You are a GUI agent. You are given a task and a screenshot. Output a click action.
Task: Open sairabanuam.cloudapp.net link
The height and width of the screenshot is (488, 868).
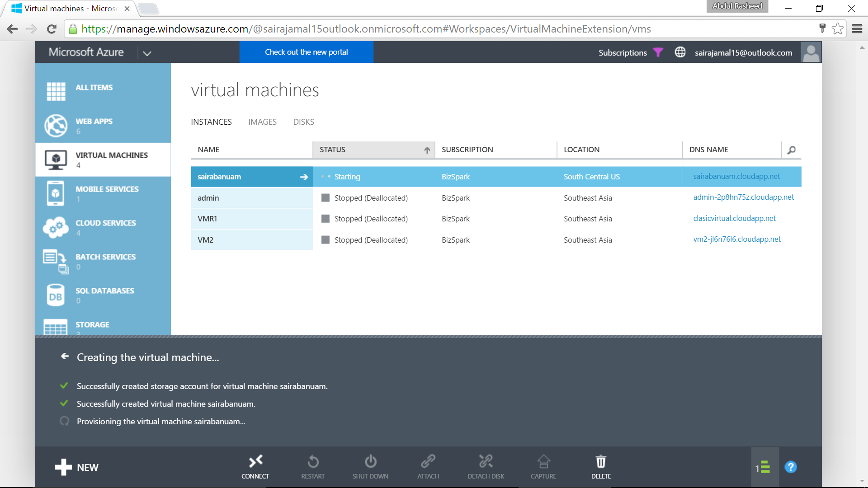[736, 176]
